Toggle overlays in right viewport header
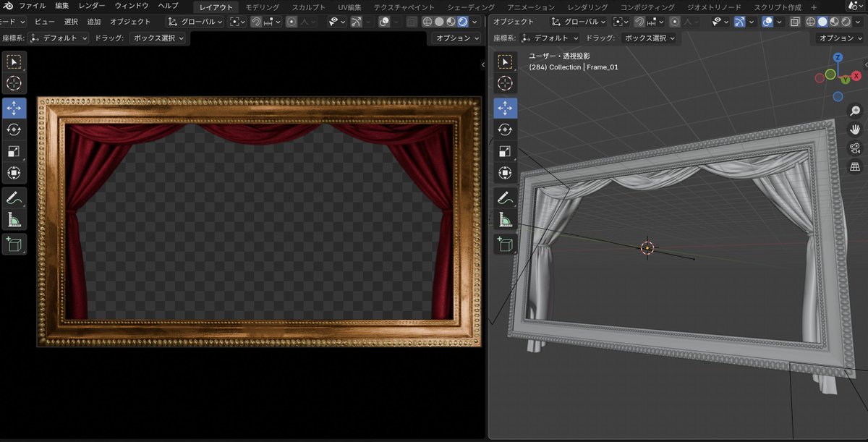Screen dimensions: 868x442 (767, 22)
